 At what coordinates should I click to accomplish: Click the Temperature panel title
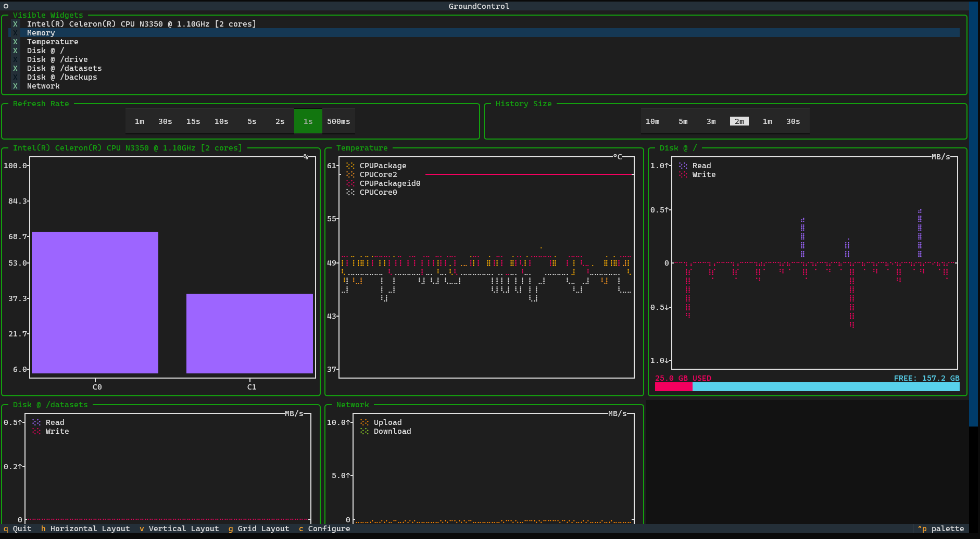tap(362, 148)
